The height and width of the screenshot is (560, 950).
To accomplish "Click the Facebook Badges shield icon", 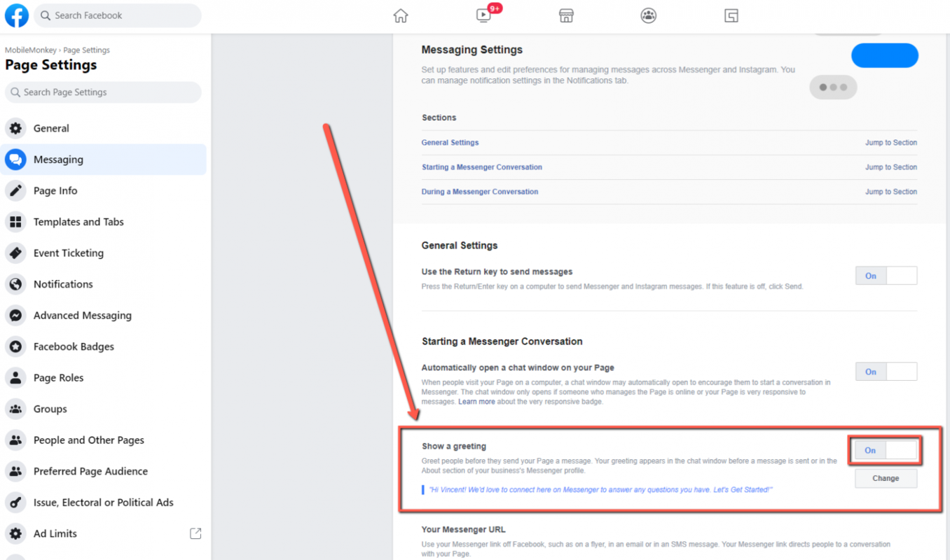I will pos(15,346).
